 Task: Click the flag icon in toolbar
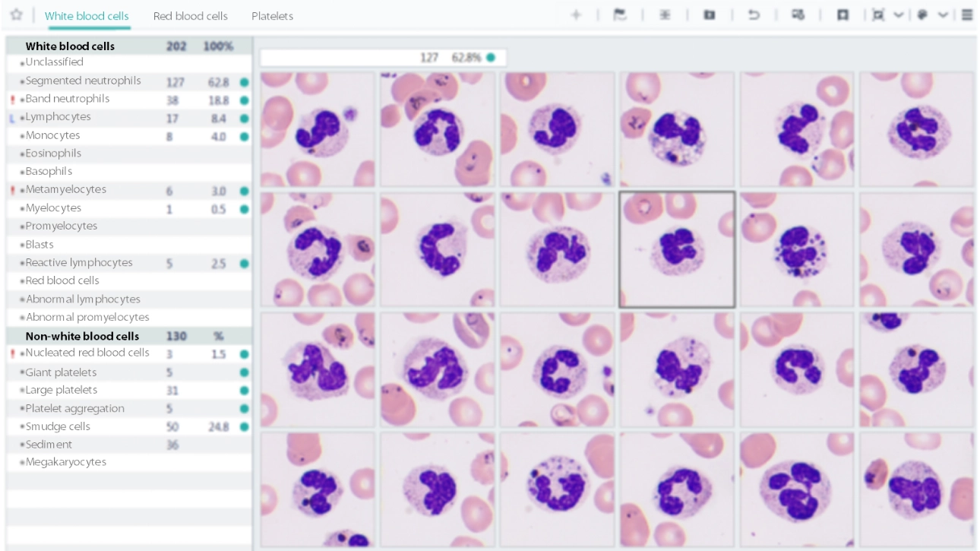(620, 15)
